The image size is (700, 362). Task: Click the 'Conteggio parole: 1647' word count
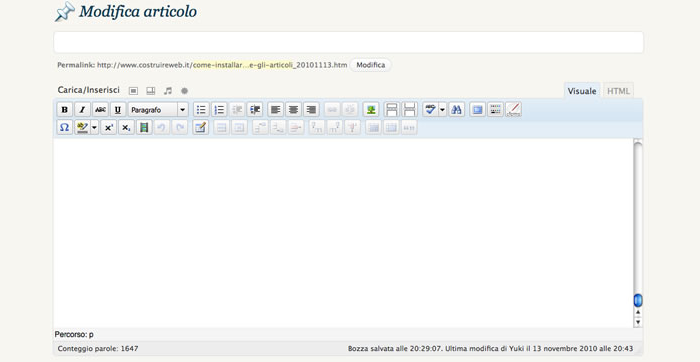pyautogui.click(x=98, y=349)
